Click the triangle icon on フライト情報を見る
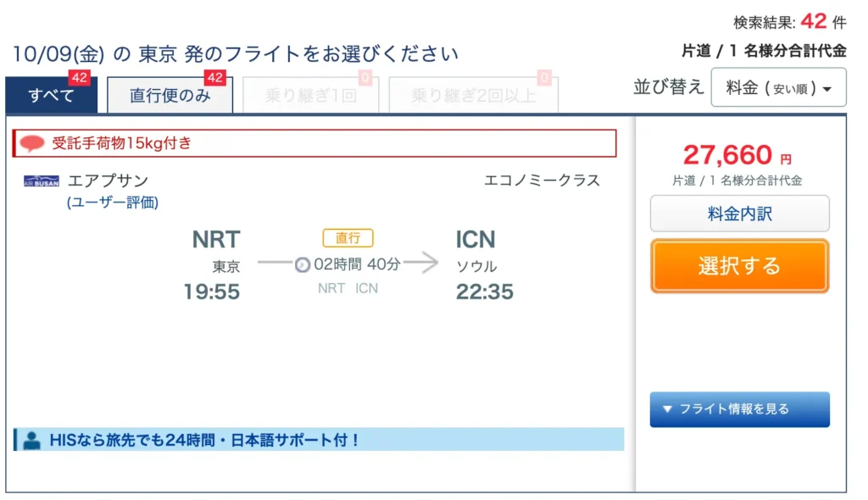The image size is (868, 500). 667,409
